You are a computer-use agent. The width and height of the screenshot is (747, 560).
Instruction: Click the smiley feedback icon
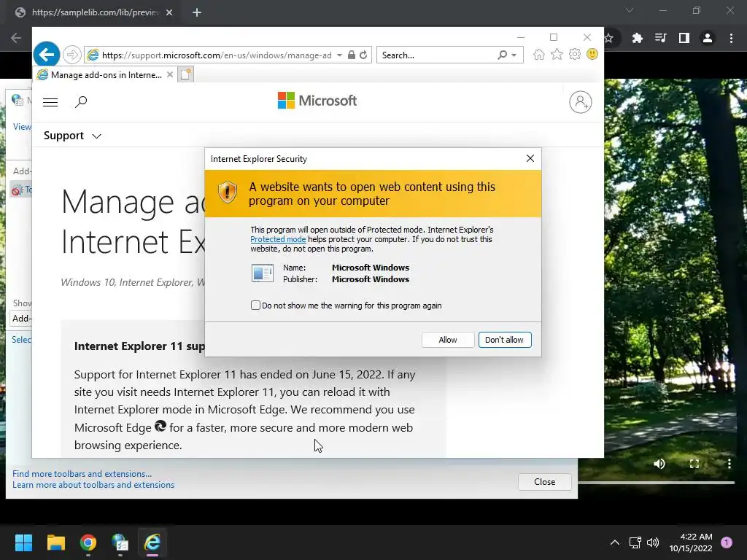coord(592,54)
